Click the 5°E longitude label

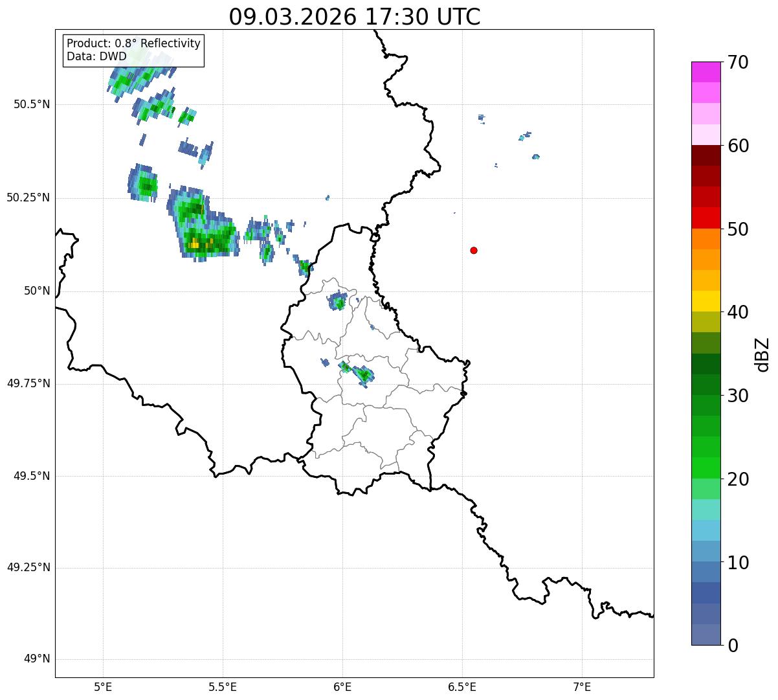pos(103,686)
